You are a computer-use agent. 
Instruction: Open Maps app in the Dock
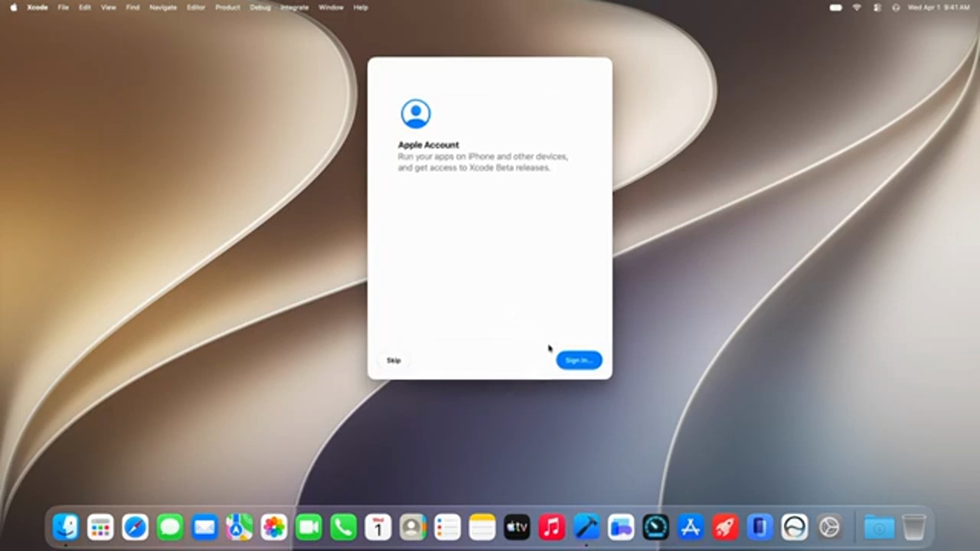[239, 527]
